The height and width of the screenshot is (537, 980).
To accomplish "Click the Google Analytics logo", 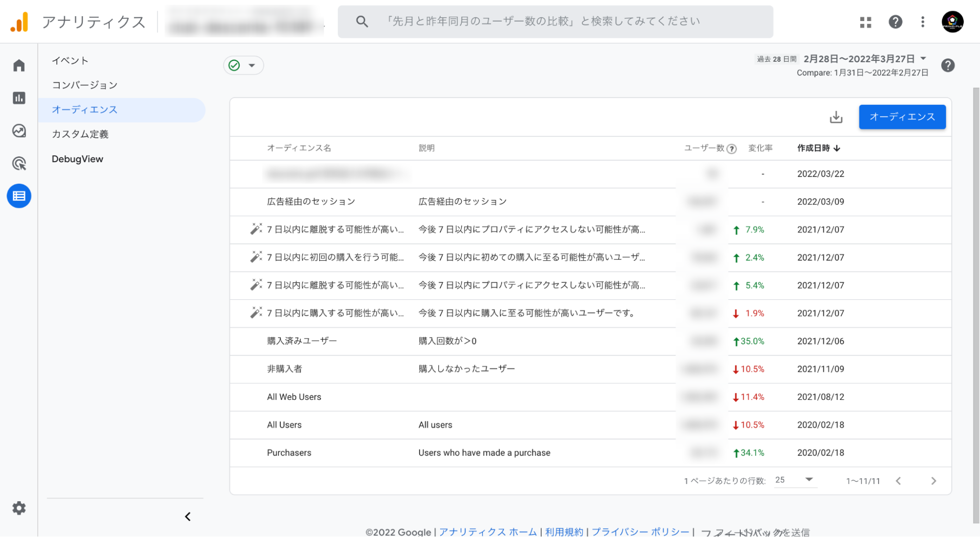I will [x=20, y=22].
